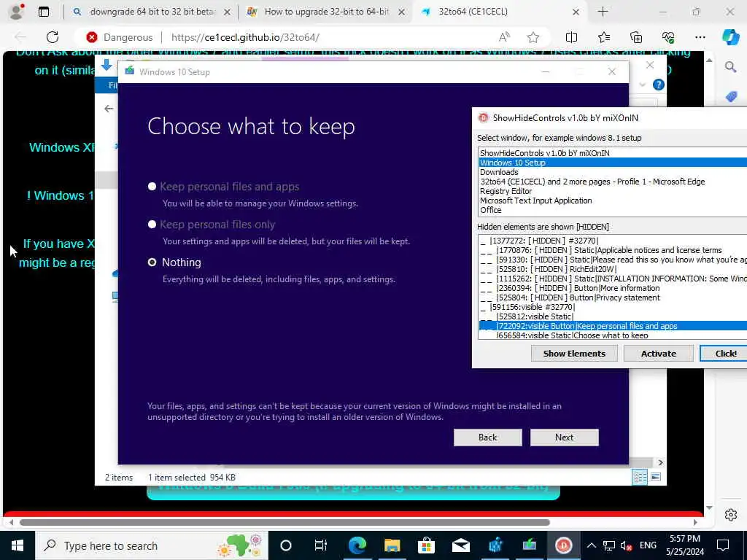Select Registry Editor in window list

click(613, 191)
